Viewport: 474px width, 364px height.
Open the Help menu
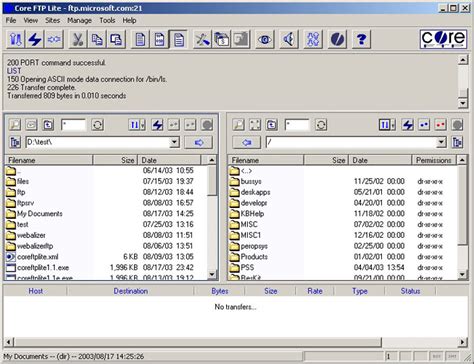point(129,20)
